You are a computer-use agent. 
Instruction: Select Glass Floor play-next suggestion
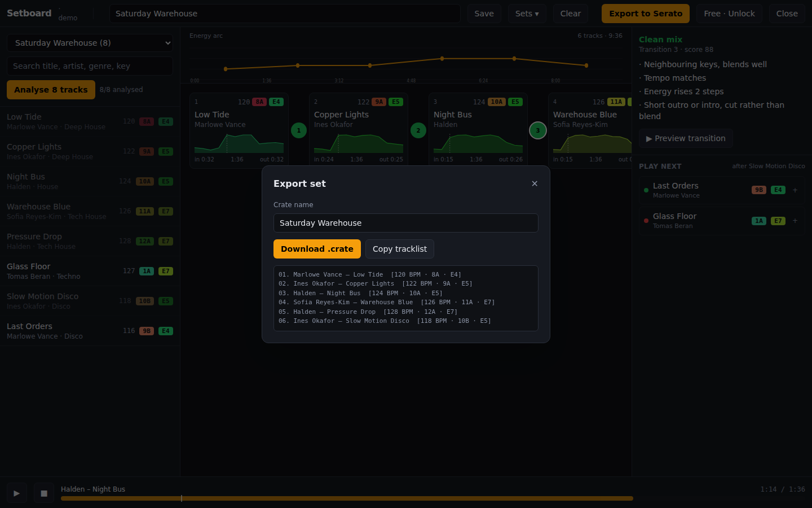[722, 221]
